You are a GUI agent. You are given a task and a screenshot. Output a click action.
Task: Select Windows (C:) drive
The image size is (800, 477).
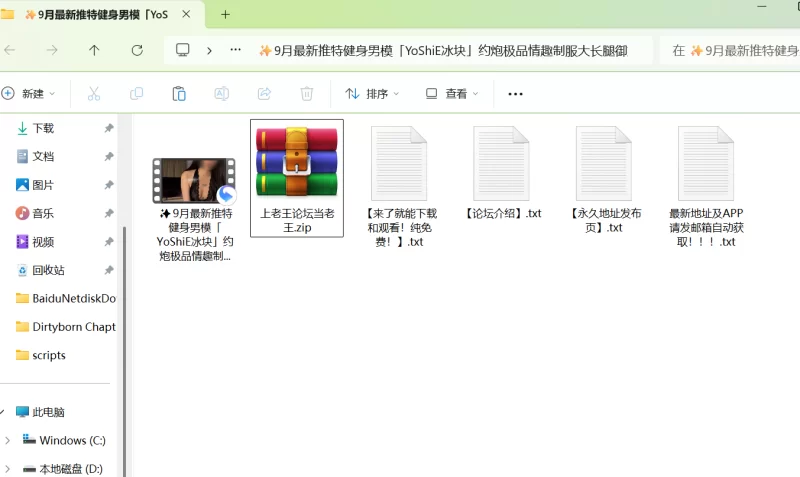point(64,440)
